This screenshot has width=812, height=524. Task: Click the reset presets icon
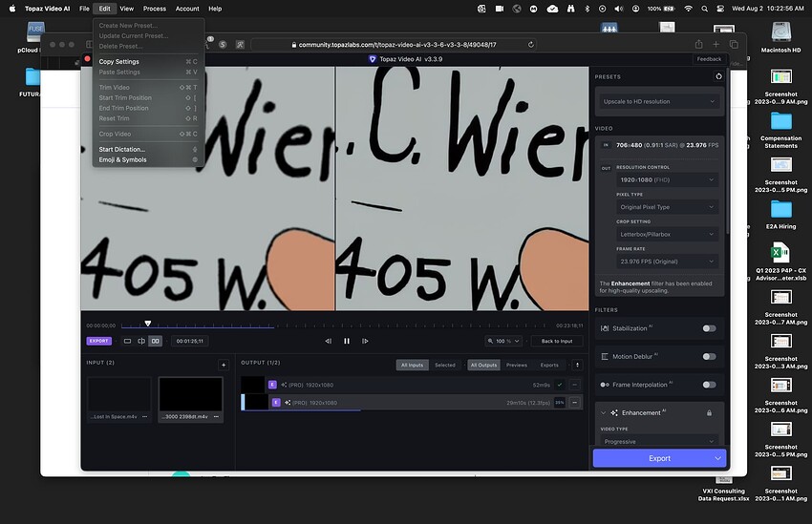coord(718,76)
